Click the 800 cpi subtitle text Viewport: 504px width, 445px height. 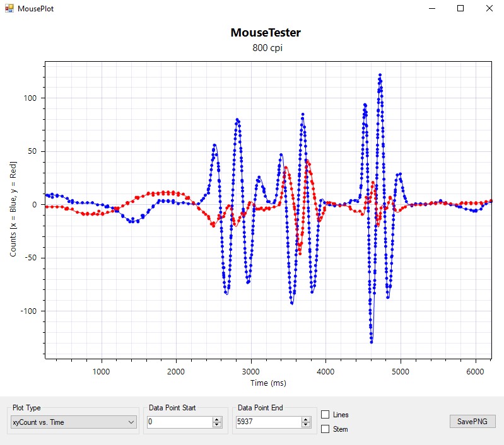point(266,49)
